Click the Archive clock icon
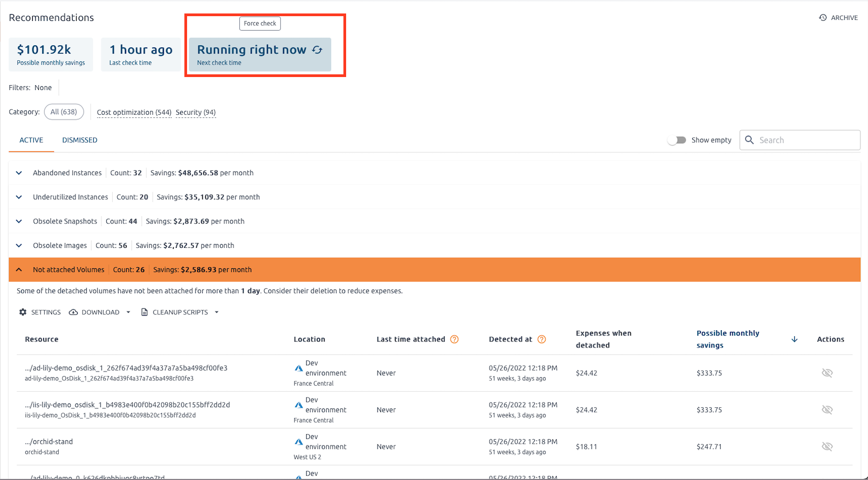Image resolution: width=868 pixels, height=480 pixels. pos(823,18)
